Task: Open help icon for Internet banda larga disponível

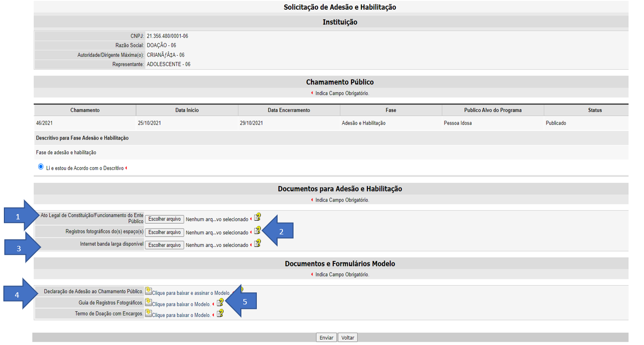Action: coord(257,243)
